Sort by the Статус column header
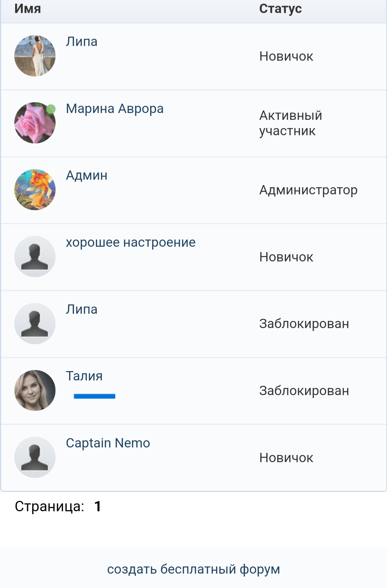Viewport: 387px width, 588px height. 281,9
